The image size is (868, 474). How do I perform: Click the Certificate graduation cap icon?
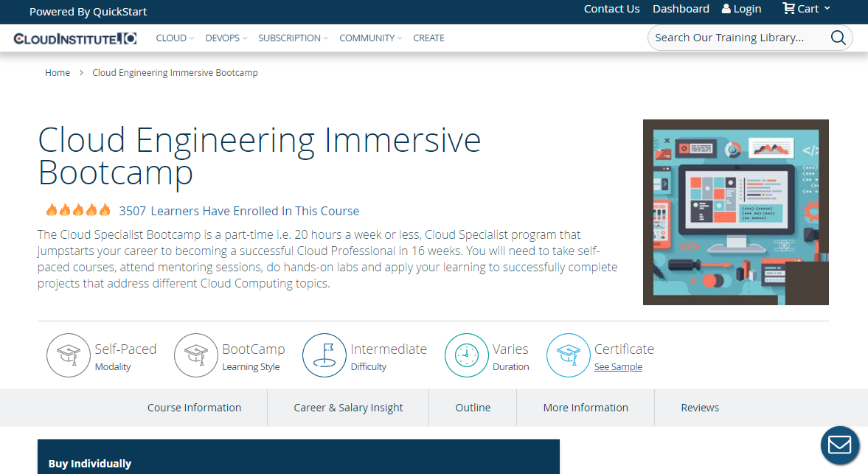(569, 355)
